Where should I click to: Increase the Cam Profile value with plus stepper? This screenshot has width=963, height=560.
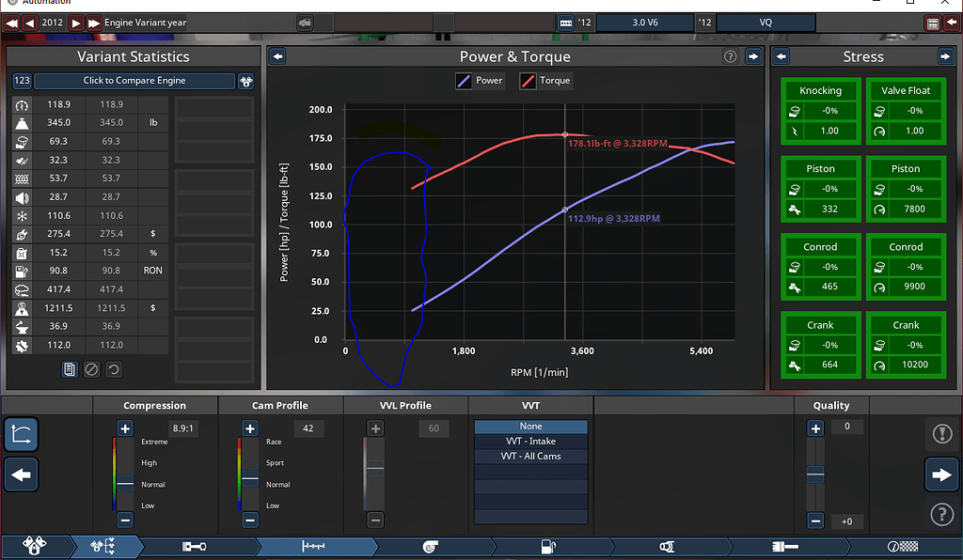click(249, 428)
